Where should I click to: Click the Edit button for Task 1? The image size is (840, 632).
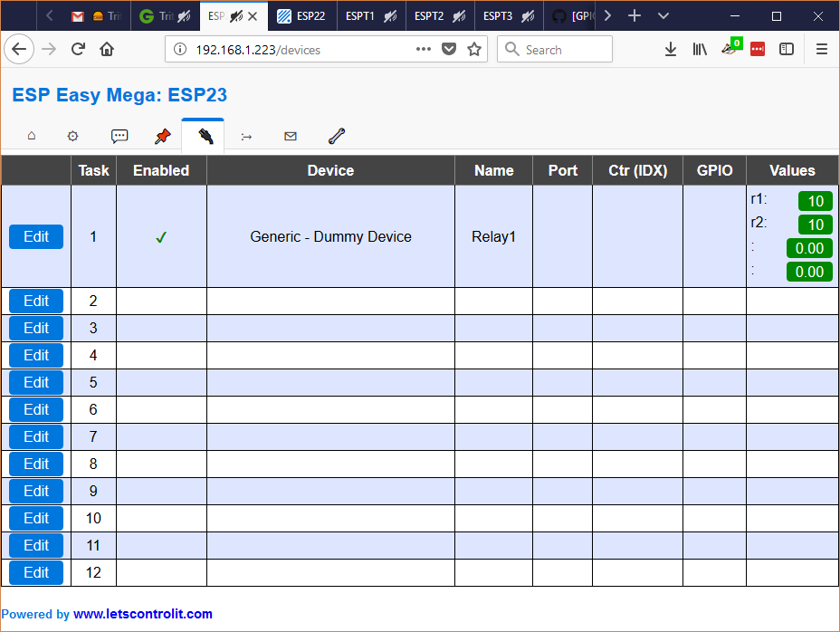pos(35,236)
